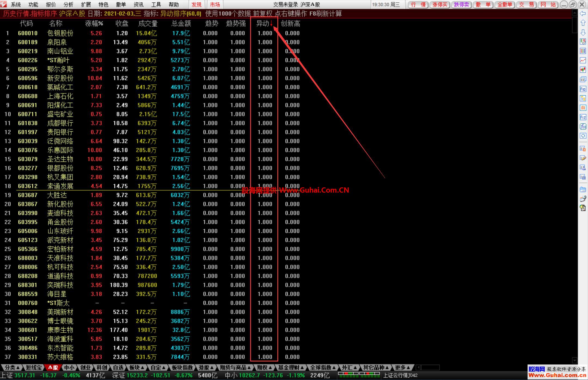This screenshot has width=588, height=380.
Task: Select the 科创 bottom tab
Action: [x=102, y=367]
